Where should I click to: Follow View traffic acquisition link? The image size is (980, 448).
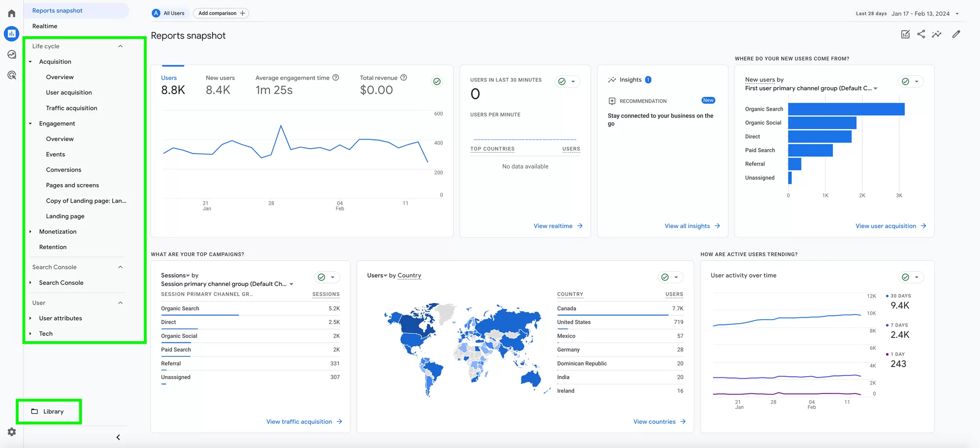(x=304, y=422)
